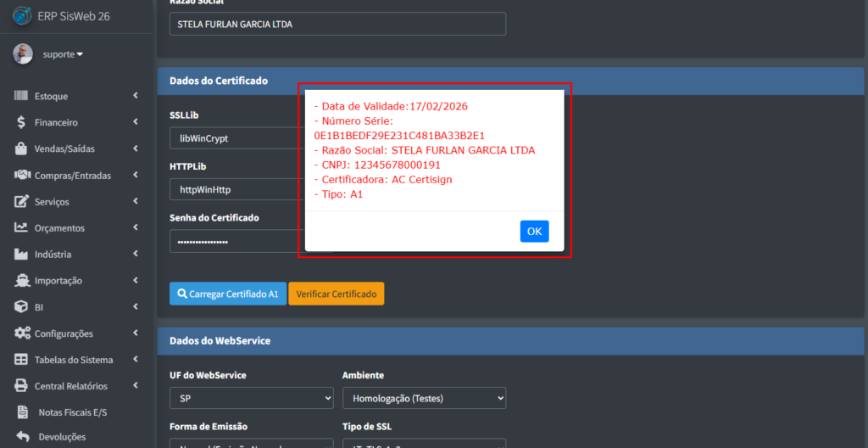Click the Financeiro dollar sign icon
Image resolution: width=868 pixels, height=448 pixels.
(x=20, y=123)
